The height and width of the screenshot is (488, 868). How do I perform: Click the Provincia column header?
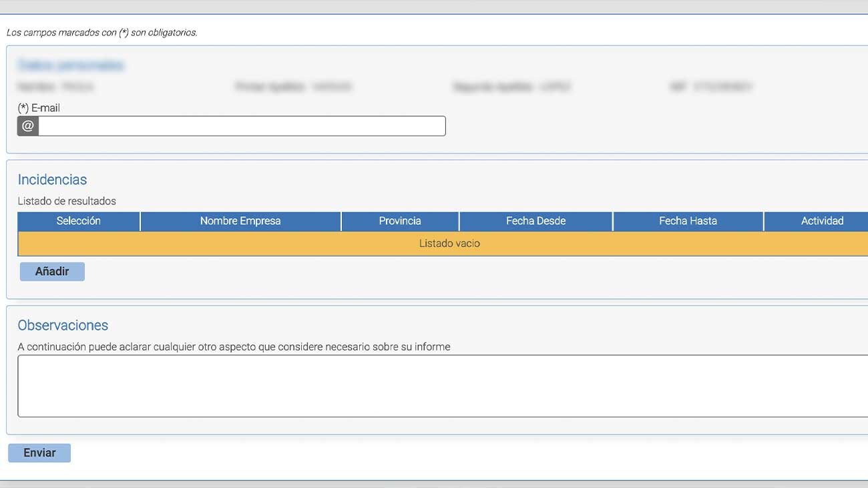[400, 220]
